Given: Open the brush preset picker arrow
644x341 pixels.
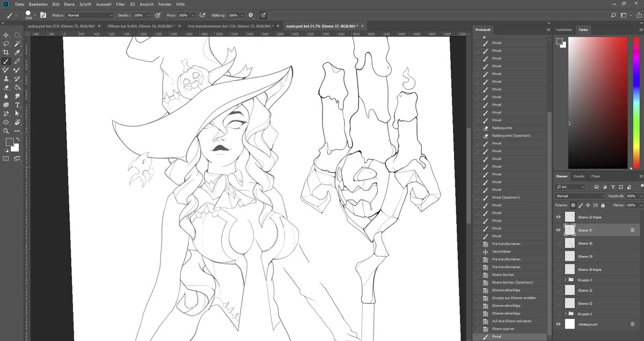Looking at the screenshot, I should coord(34,16).
